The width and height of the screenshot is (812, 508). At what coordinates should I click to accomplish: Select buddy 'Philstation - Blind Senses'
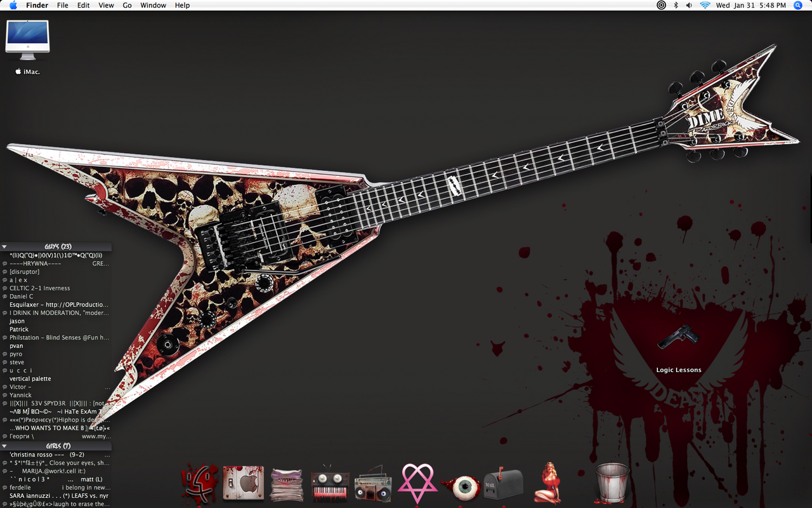point(56,338)
